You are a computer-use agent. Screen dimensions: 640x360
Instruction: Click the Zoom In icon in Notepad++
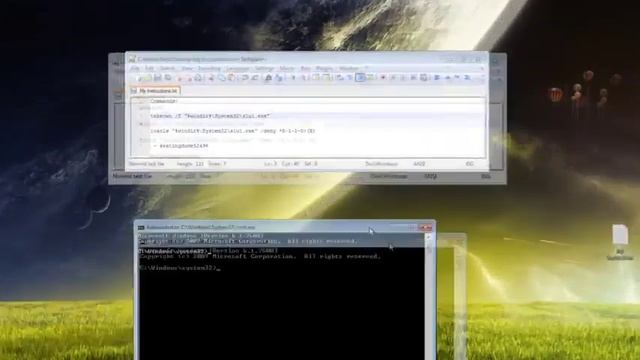click(x=293, y=78)
